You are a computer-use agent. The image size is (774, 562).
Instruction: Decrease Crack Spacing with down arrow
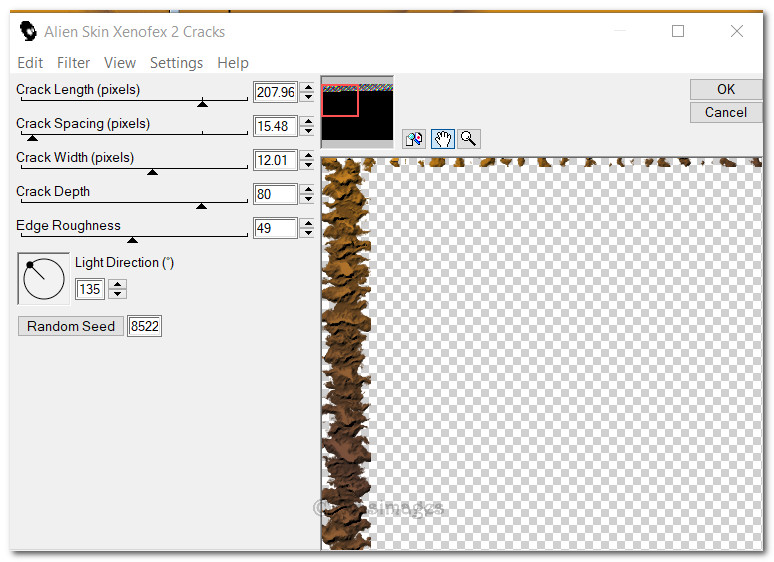click(x=309, y=131)
